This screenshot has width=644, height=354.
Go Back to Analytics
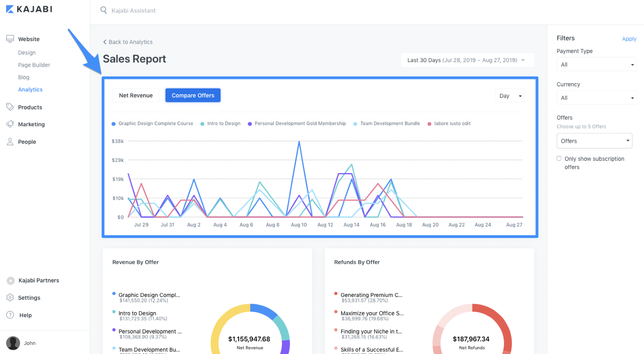click(x=130, y=42)
